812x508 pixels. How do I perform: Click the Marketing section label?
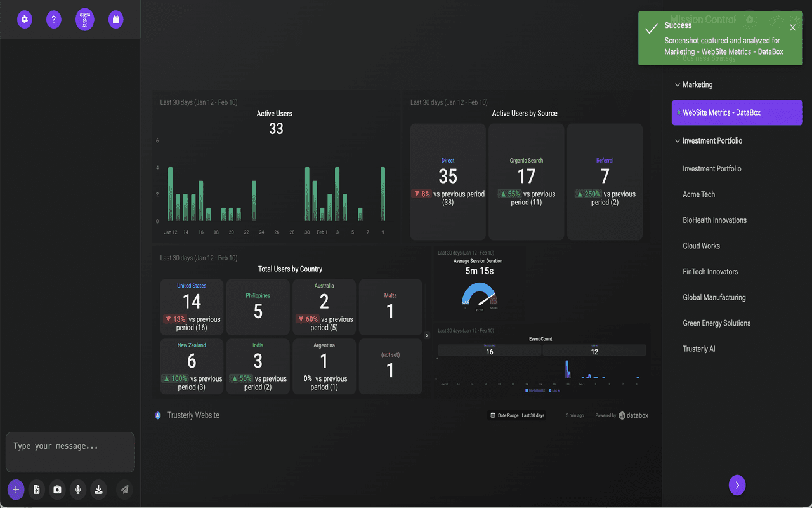[697, 84]
